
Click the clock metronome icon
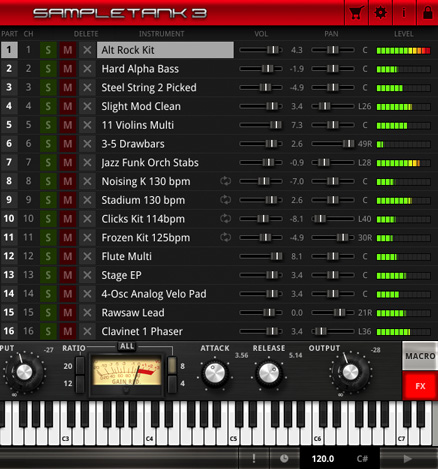coord(284,458)
